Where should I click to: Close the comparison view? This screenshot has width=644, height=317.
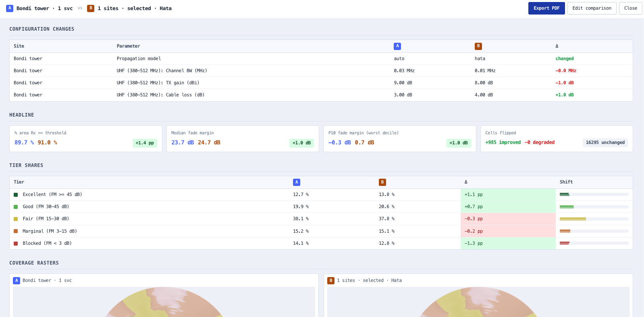click(x=630, y=8)
